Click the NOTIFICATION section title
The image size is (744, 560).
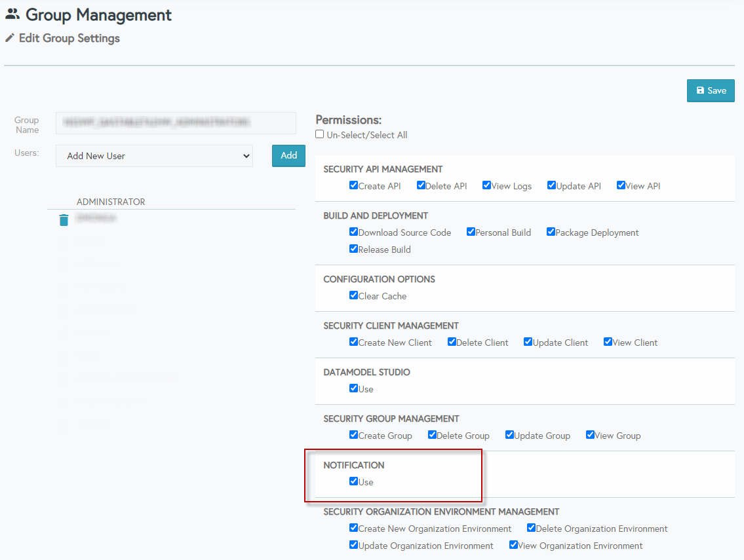(x=354, y=465)
